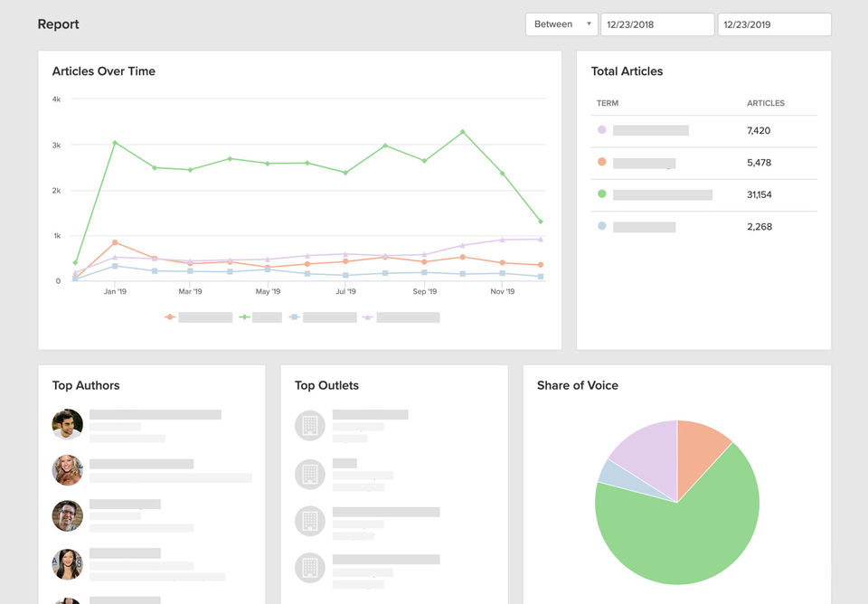The height and width of the screenshot is (604, 868).
Task: Open the dark-haired woman's author avatar
Action: coord(68,564)
